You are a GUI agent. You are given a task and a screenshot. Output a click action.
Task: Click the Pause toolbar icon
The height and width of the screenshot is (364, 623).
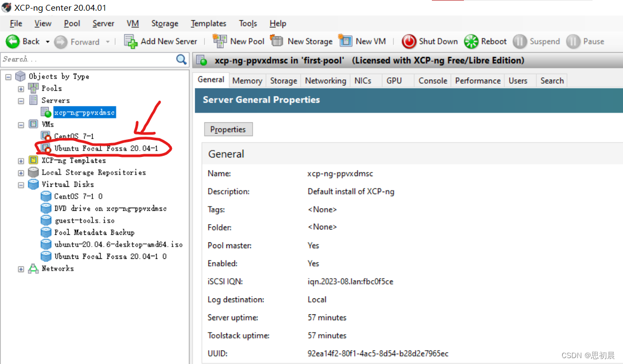pos(573,41)
